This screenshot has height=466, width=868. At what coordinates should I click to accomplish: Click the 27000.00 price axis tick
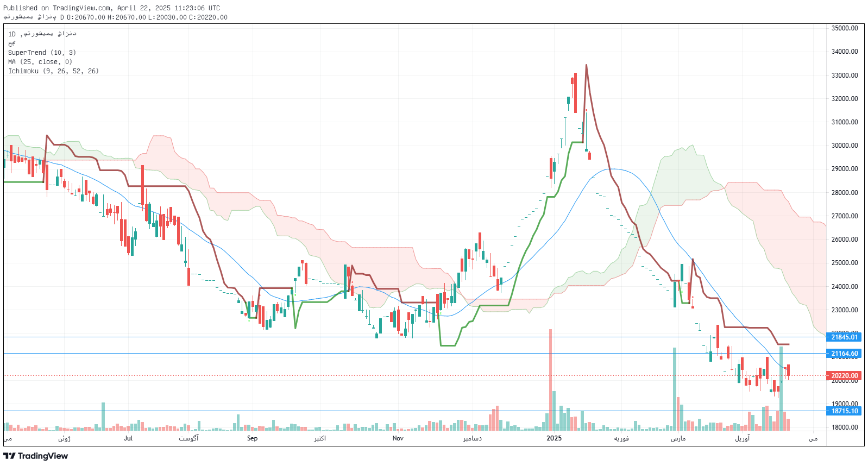pyautogui.click(x=845, y=216)
